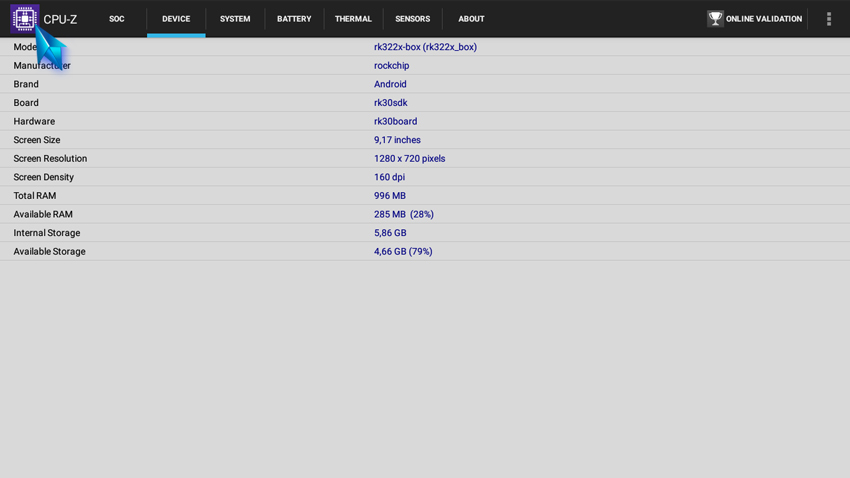Image resolution: width=850 pixels, height=478 pixels.
Task: Select the DEVICE tab
Action: 176,19
